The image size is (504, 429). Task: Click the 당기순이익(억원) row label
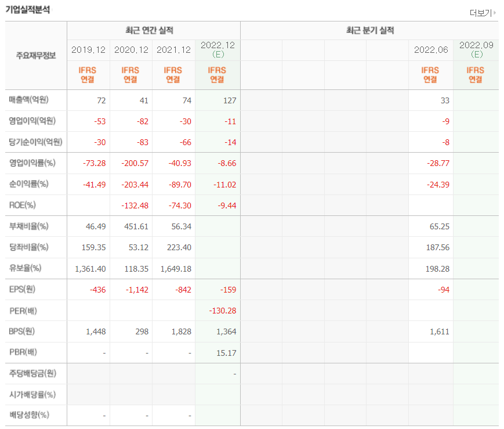(x=36, y=142)
